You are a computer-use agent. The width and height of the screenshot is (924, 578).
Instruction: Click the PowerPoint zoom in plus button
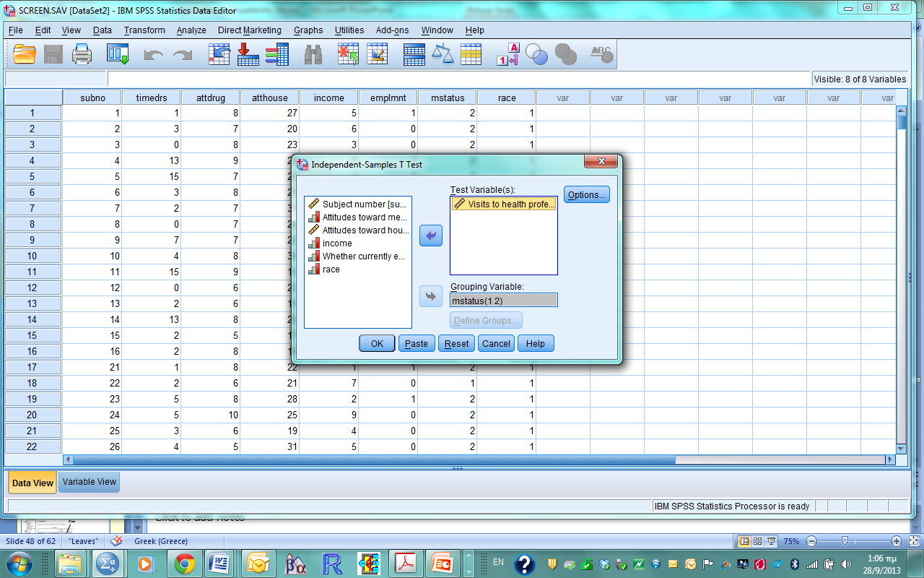coord(897,540)
